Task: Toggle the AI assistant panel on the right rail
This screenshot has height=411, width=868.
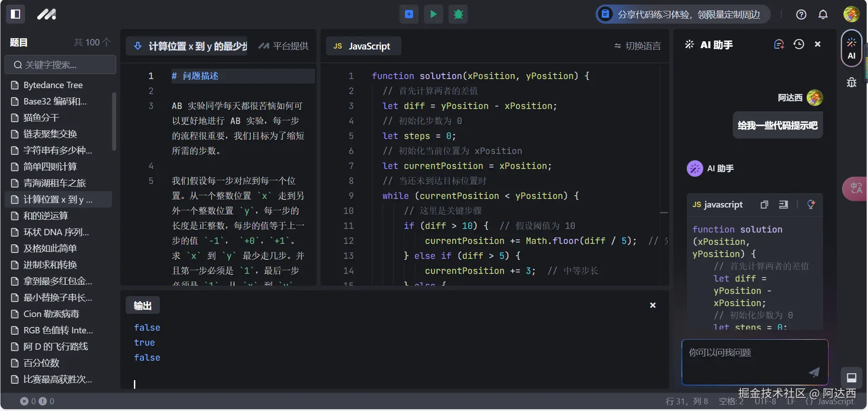Action: 851,49
